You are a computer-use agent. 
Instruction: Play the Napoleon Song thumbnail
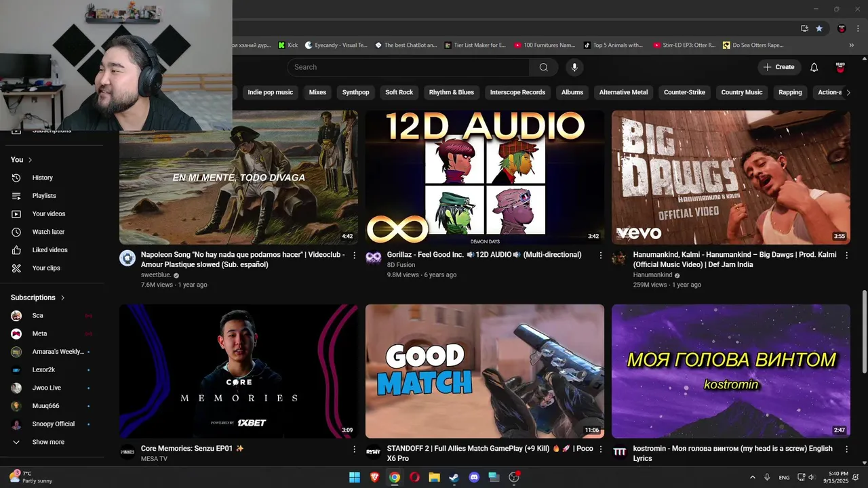tap(239, 178)
